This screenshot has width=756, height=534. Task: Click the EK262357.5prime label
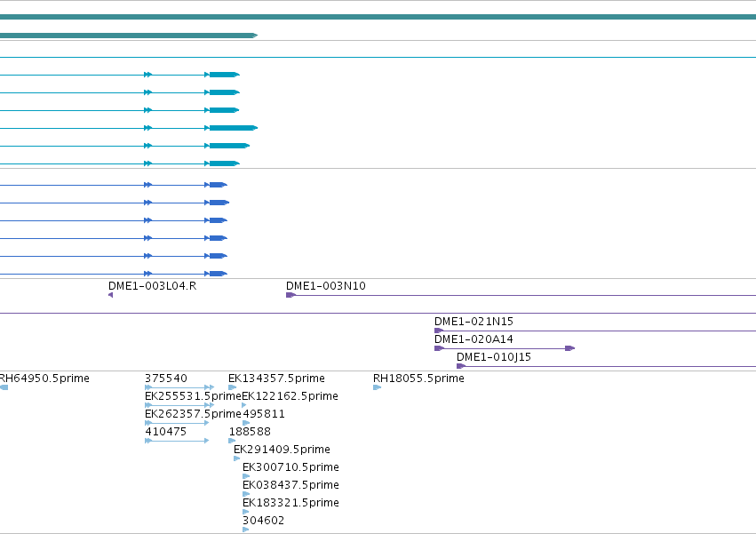tap(193, 414)
